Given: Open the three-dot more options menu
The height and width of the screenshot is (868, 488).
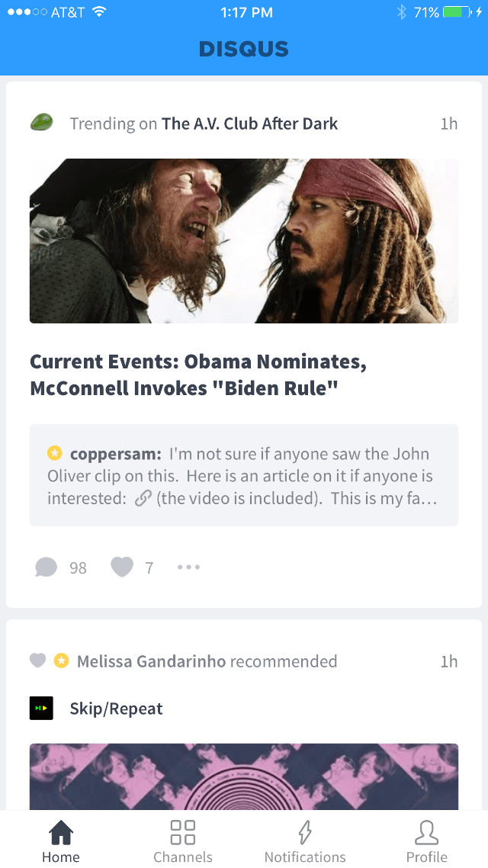Looking at the screenshot, I should (x=188, y=567).
